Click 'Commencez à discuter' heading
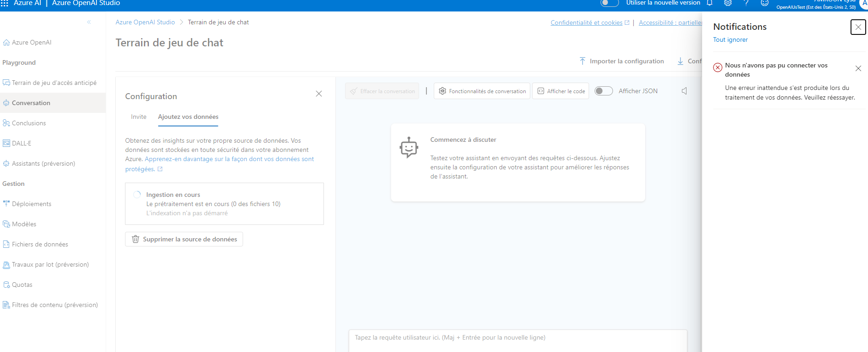The width and height of the screenshot is (868, 352). [x=463, y=140]
